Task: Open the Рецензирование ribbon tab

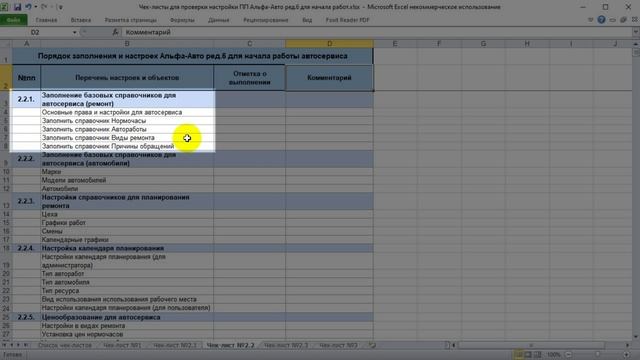Action: (x=266, y=20)
